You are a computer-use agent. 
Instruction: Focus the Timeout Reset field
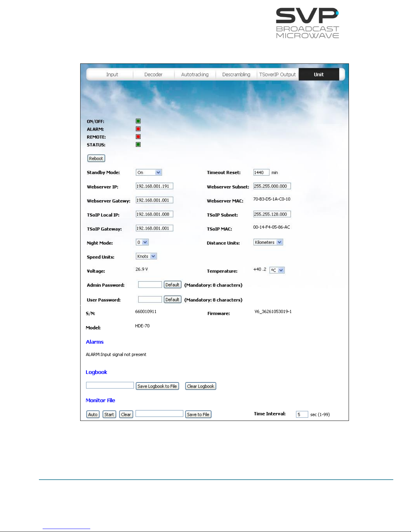(261, 173)
